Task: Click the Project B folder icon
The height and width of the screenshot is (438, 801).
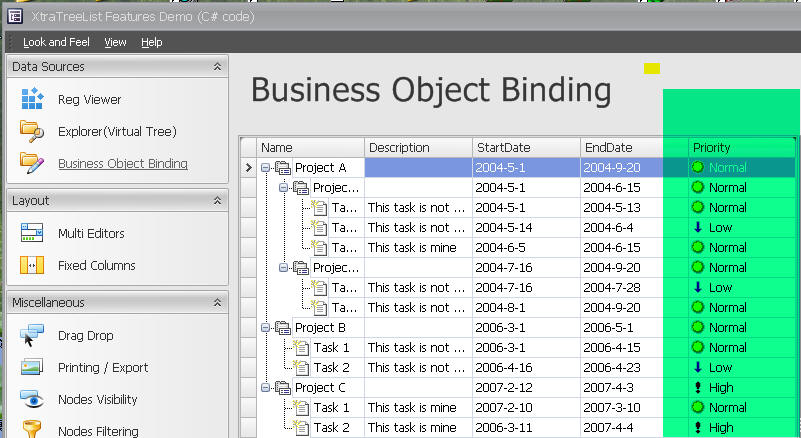Action: point(283,328)
